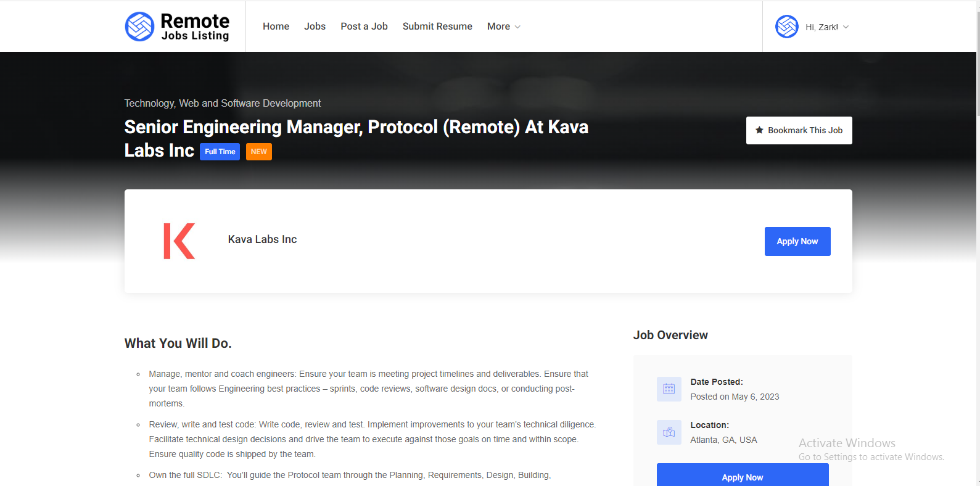Image resolution: width=980 pixels, height=486 pixels.
Task: Expand the More dropdown menu
Action: (x=504, y=27)
